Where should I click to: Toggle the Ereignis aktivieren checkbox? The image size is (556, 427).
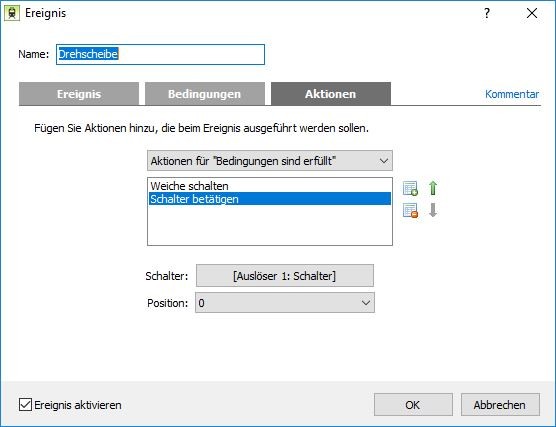pyautogui.click(x=25, y=405)
